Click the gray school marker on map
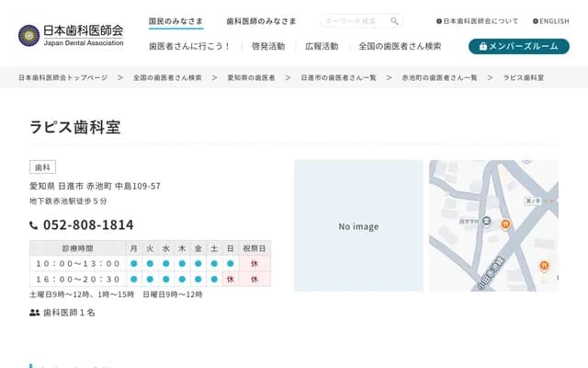This screenshot has width=588, height=368. 486,222
